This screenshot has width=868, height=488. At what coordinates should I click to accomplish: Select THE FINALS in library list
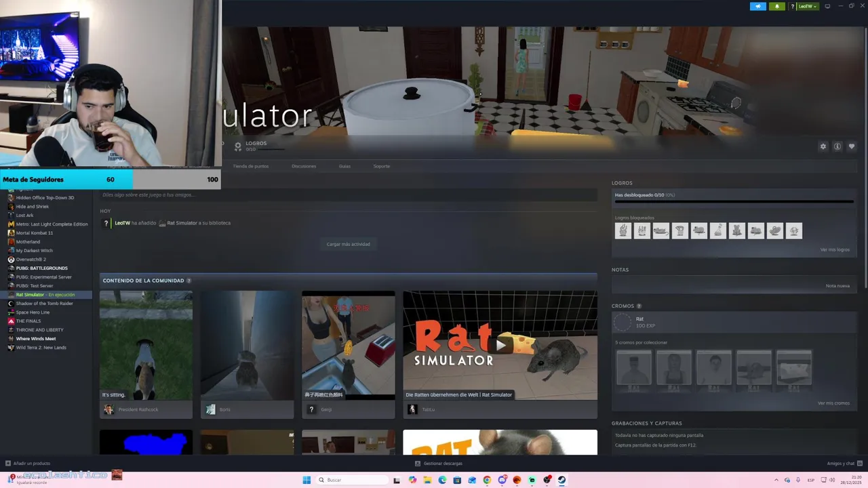coord(28,321)
